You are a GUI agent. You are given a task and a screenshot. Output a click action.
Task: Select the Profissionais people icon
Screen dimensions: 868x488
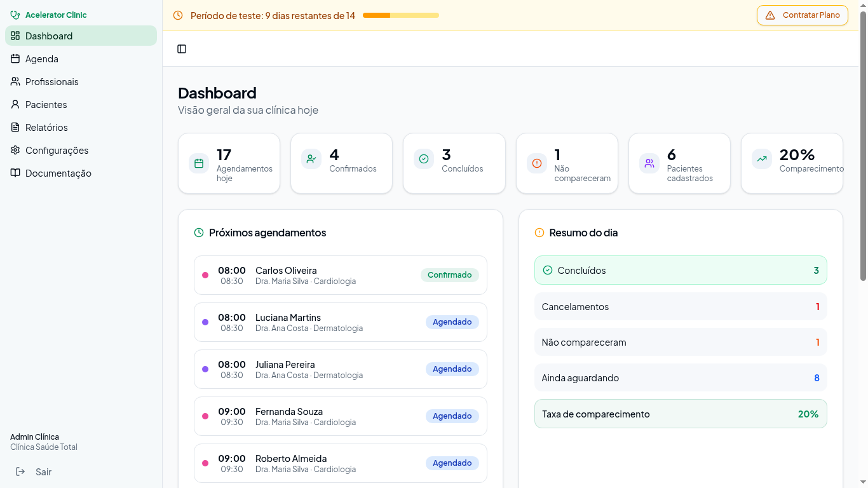click(15, 81)
